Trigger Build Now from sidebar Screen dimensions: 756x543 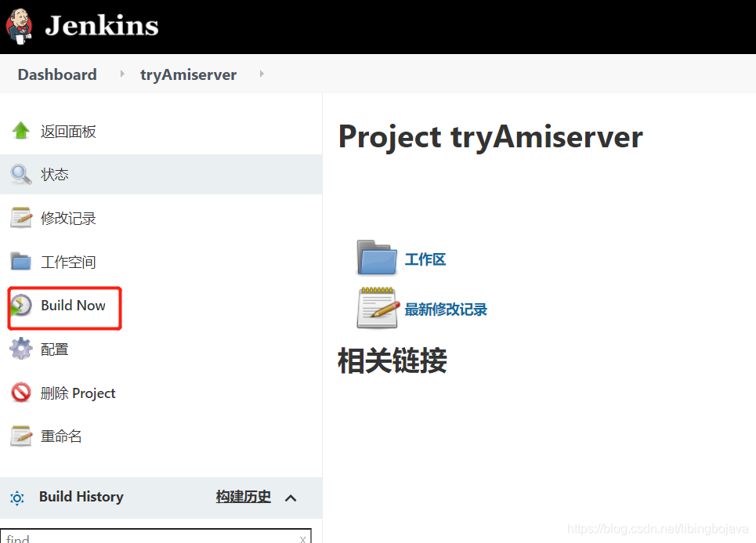click(x=73, y=306)
